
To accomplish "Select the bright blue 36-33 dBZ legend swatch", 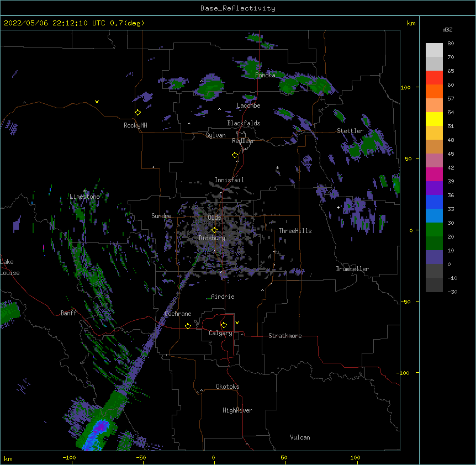I will point(434,202).
